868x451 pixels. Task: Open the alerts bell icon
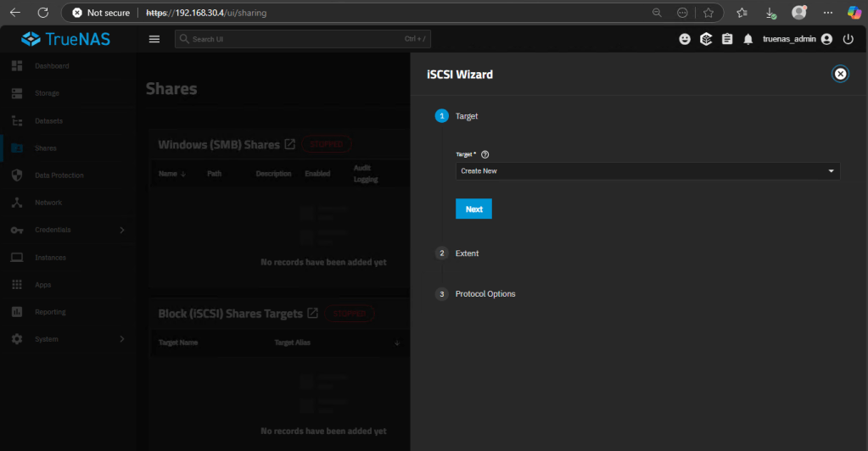[x=748, y=39]
